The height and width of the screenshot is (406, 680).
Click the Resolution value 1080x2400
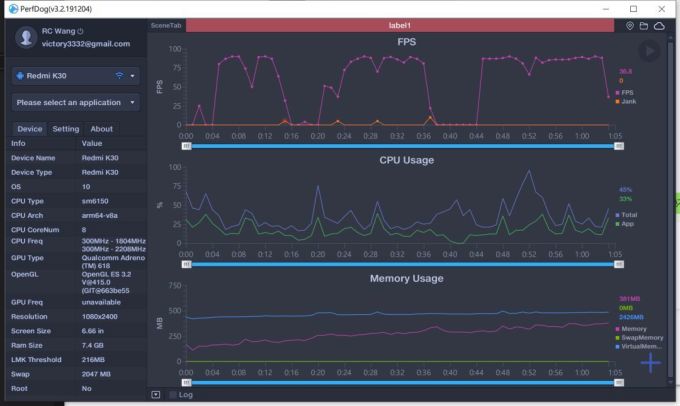99,317
